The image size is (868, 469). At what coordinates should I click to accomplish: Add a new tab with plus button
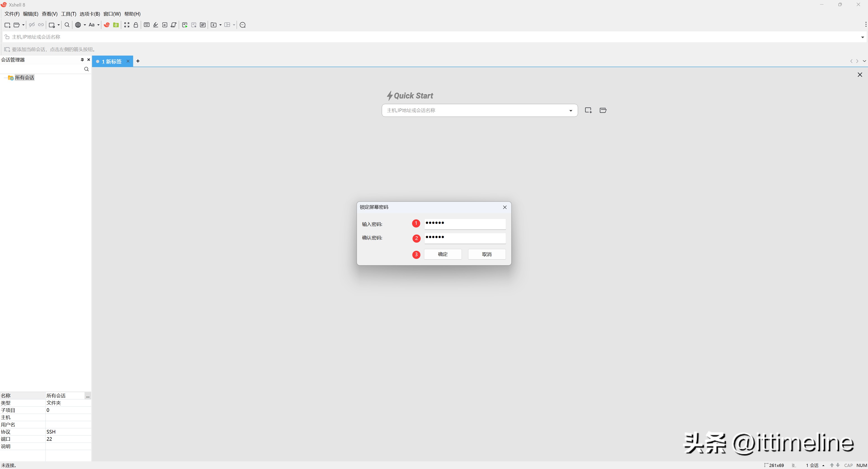tap(138, 61)
